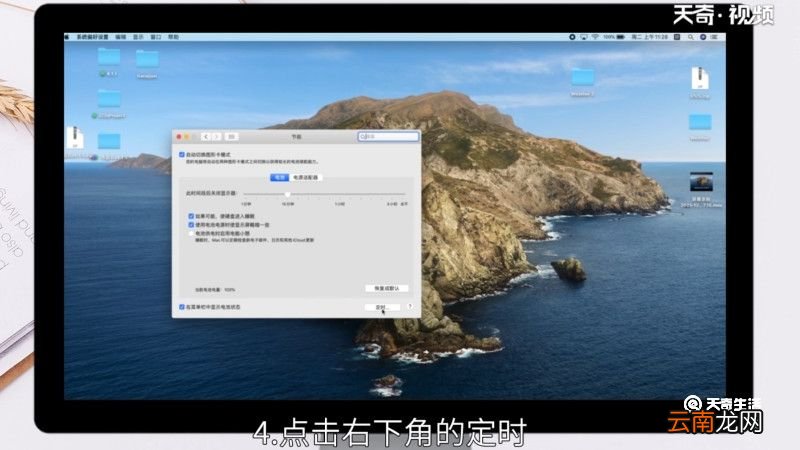Launch Siri from the menu bar
Image resolution: width=800 pixels, height=450 pixels.
pyautogui.click(x=703, y=37)
